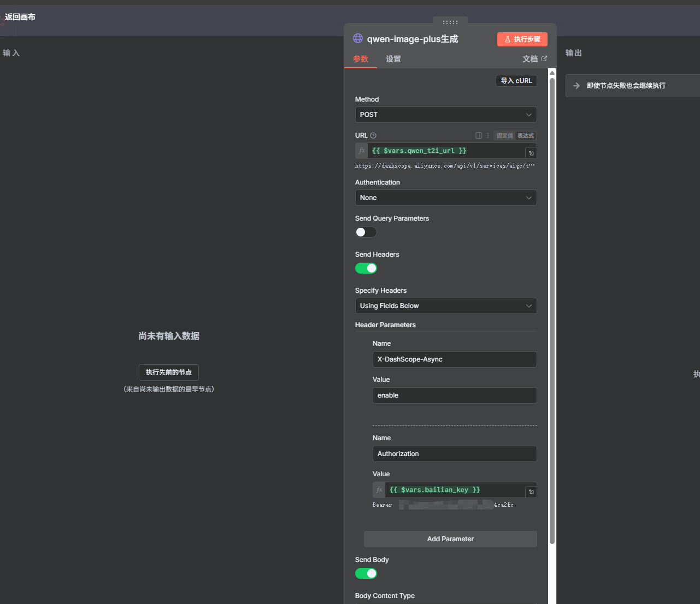Click the dotted drag handle atop the node panel
This screenshot has height=604, width=700.
(450, 22)
